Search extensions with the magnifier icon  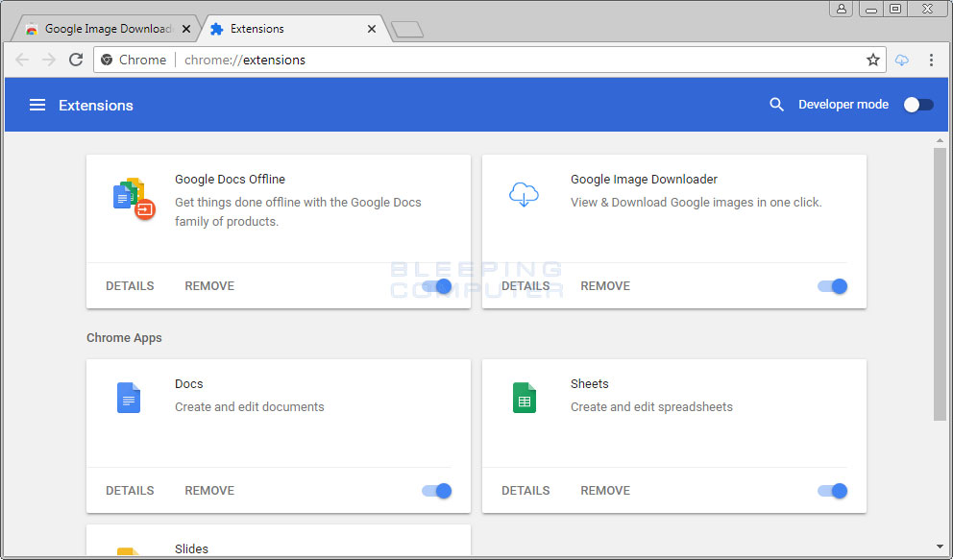(776, 105)
